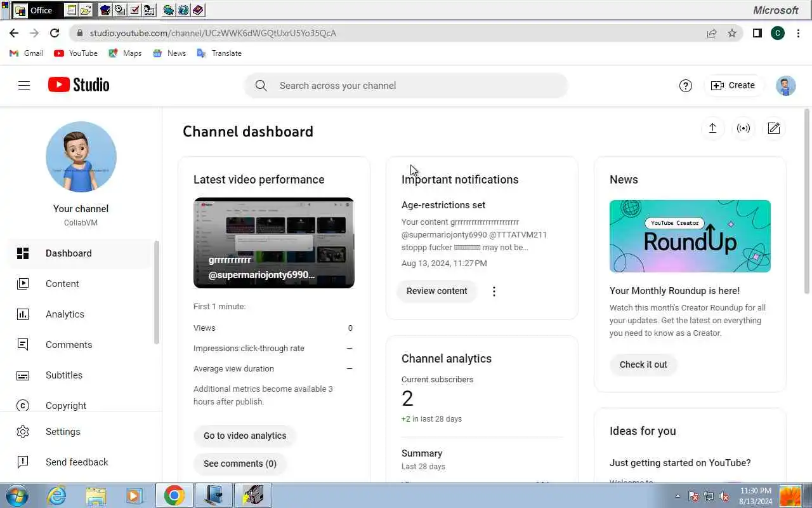
Task: Reload the page
Action: (x=55, y=33)
